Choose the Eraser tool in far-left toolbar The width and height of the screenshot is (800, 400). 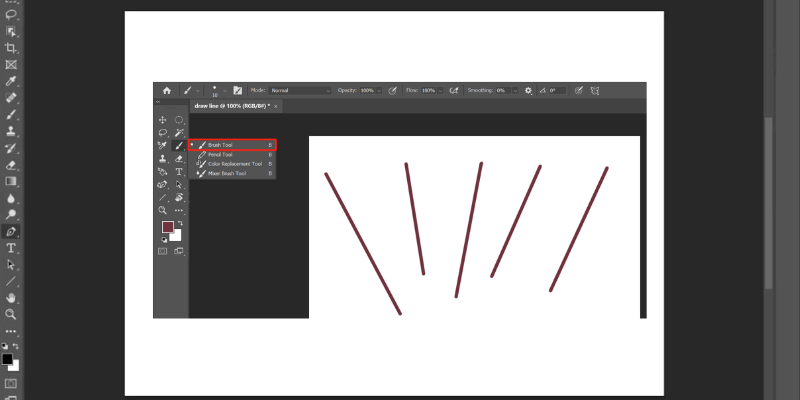(11, 164)
